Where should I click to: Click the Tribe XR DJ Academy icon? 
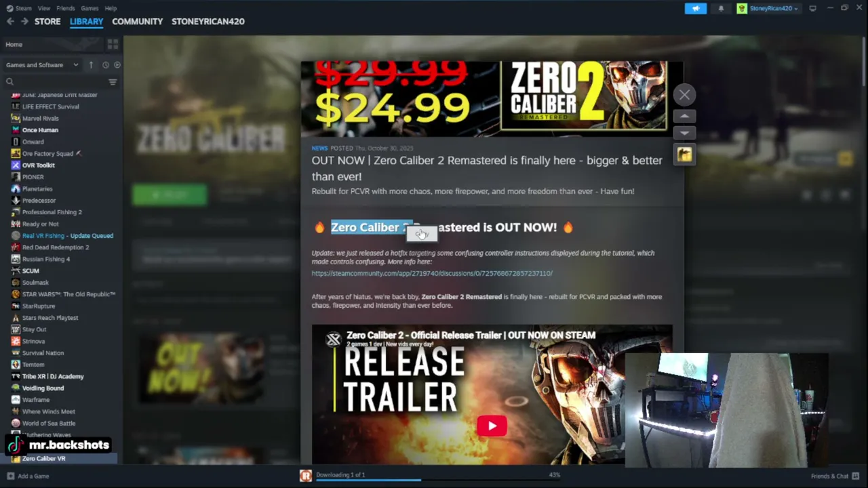[x=16, y=377]
